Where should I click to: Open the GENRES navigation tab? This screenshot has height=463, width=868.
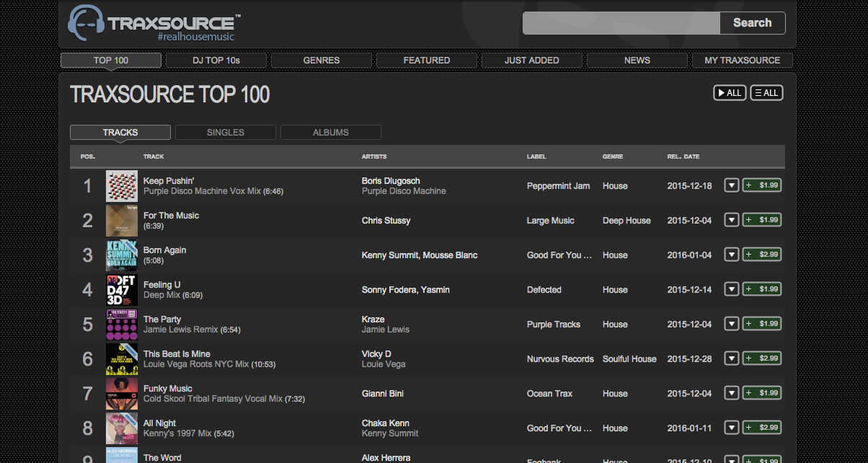pyautogui.click(x=322, y=61)
